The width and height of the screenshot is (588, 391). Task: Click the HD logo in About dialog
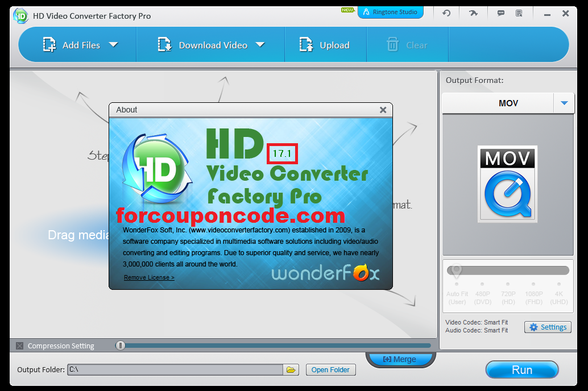click(157, 168)
